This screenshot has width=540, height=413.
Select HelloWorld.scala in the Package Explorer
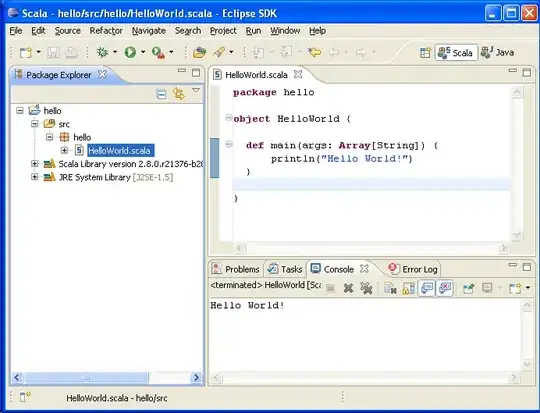[119, 151]
